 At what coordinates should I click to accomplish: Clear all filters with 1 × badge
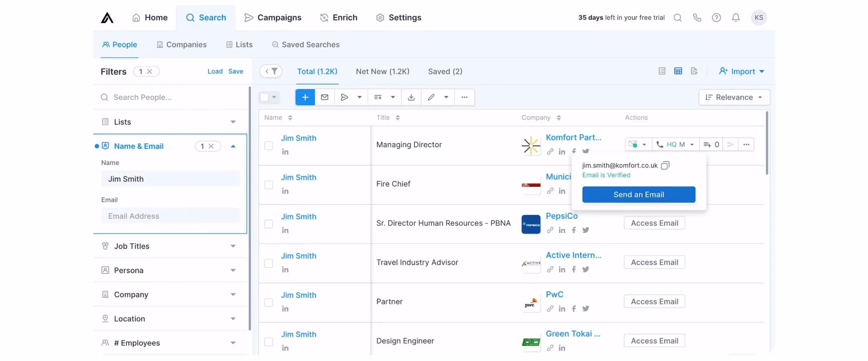coord(149,71)
